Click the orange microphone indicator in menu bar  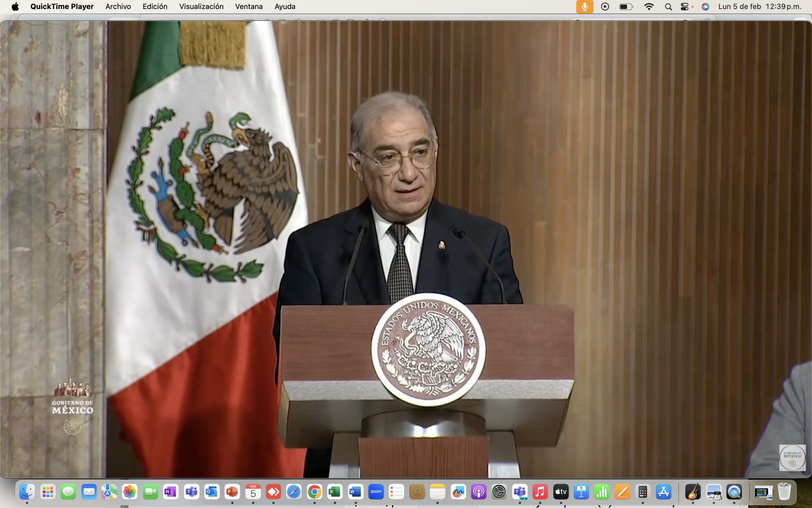pos(584,7)
